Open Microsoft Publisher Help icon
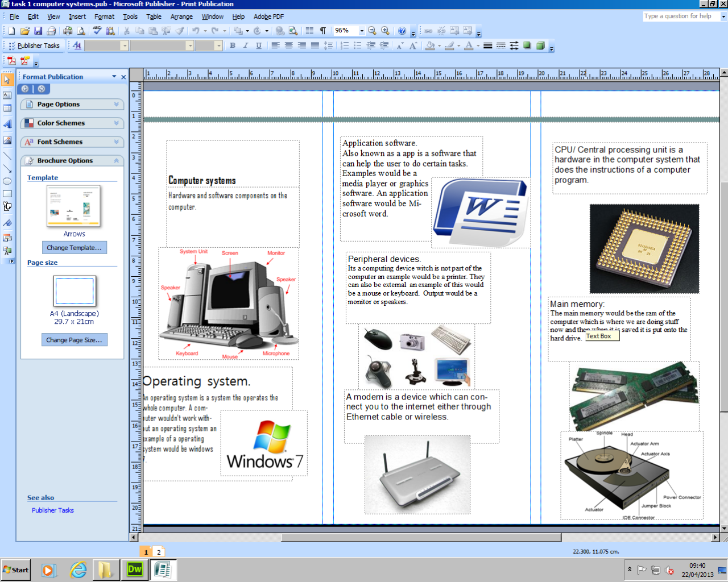 (402, 31)
